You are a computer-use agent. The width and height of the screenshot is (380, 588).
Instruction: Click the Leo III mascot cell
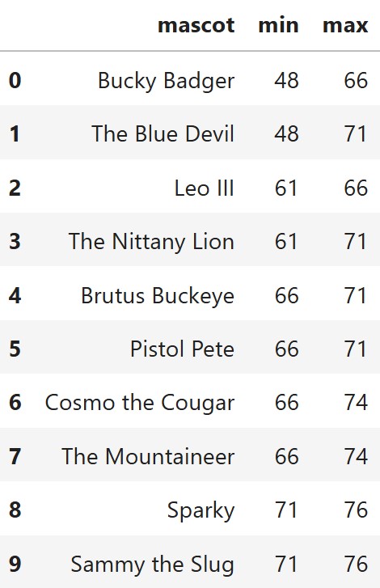click(x=205, y=188)
